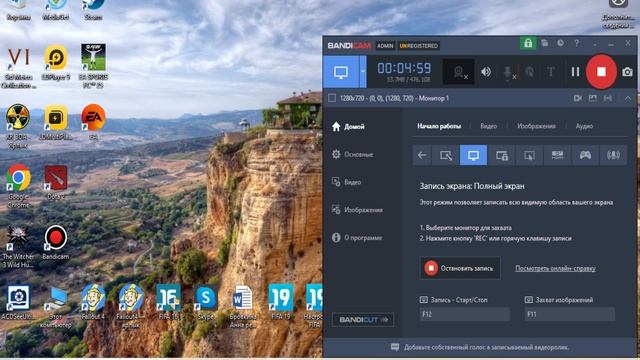Open the О программе sidebar section
This screenshot has height=360, width=640.
tap(357, 238)
